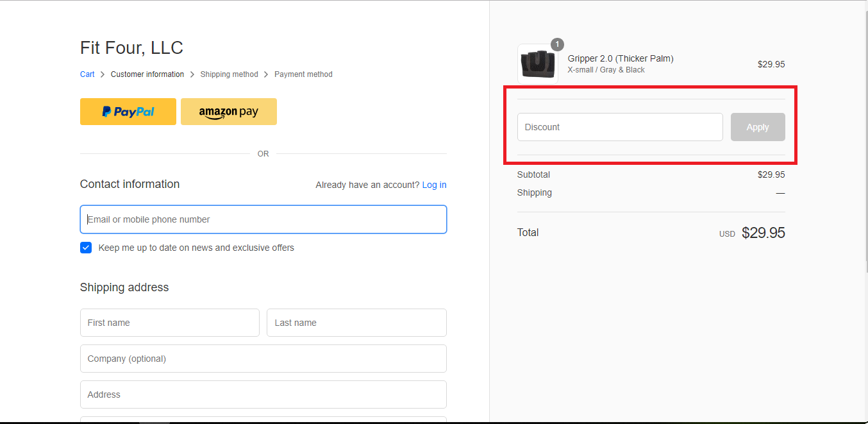The width and height of the screenshot is (868, 424).
Task: Click the Log in link
Action: [x=434, y=185]
